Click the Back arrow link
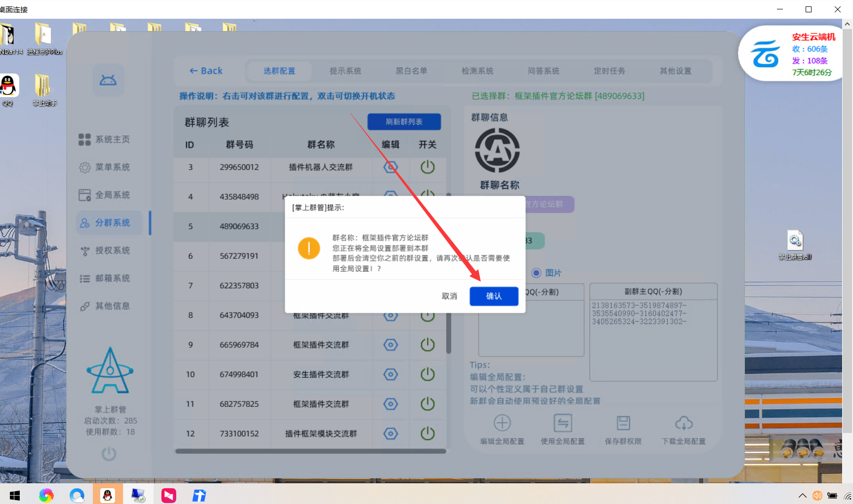The height and width of the screenshot is (504, 853). click(x=206, y=71)
